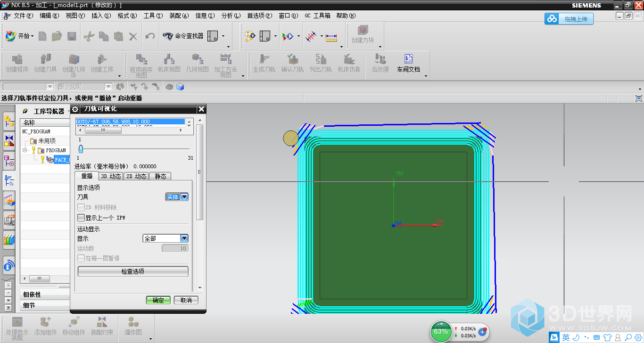Click the Open folder icon
Viewport: 644px width, 343px height.
[x=57, y=36]
